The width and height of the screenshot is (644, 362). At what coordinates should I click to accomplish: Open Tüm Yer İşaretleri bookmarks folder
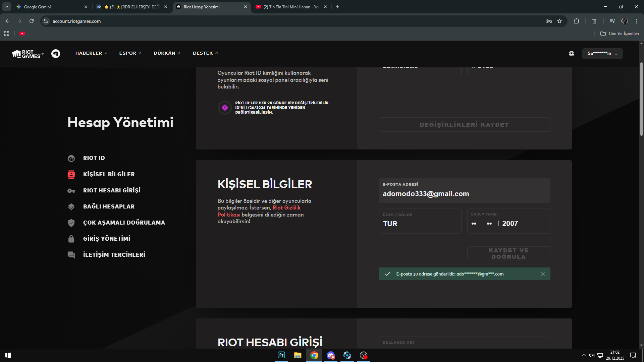point(620,34)
